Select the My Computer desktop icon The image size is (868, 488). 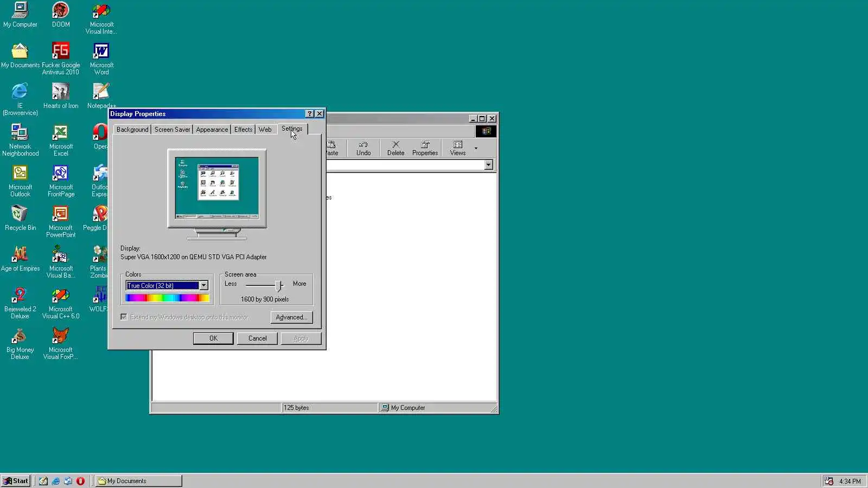(x=20, y=15)
